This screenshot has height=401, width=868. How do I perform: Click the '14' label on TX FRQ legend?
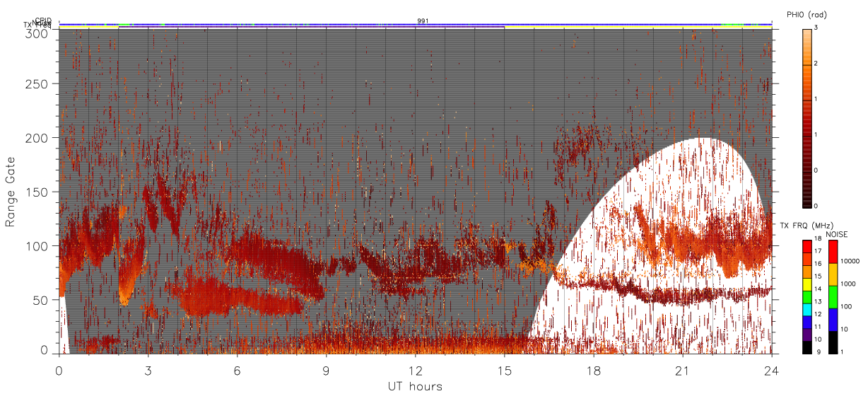(819, 289)
